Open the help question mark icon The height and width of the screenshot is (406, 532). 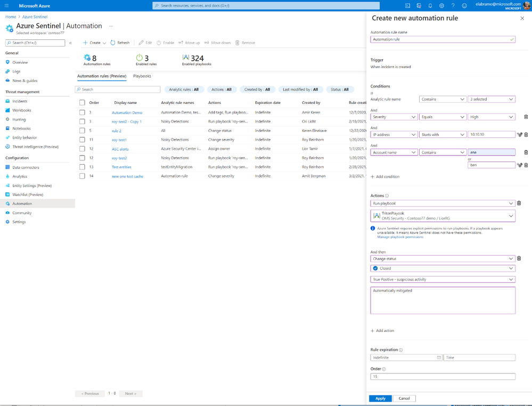click(453, 6)
